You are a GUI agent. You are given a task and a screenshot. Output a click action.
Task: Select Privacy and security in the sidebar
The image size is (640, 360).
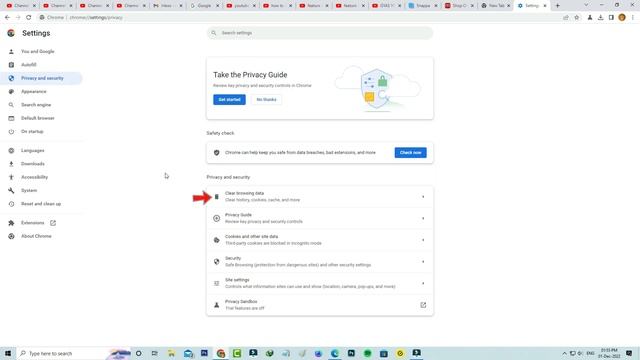42,78
